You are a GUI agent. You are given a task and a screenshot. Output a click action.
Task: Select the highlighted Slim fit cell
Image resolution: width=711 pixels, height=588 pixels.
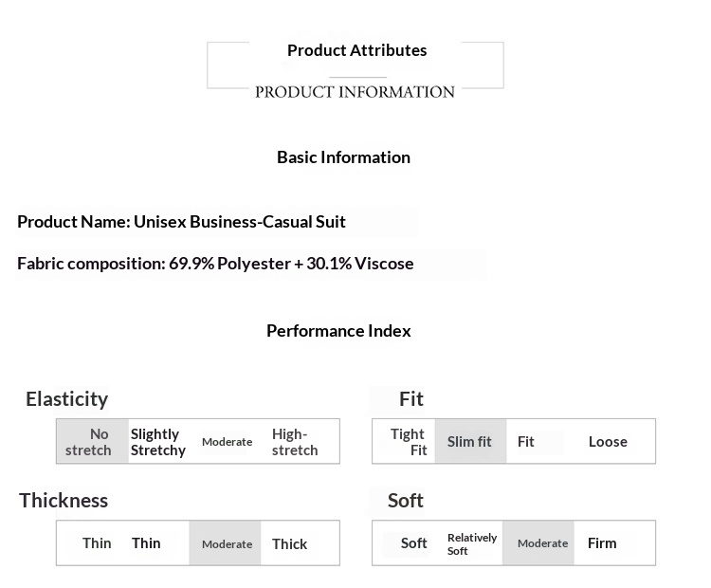coord(469,442)
